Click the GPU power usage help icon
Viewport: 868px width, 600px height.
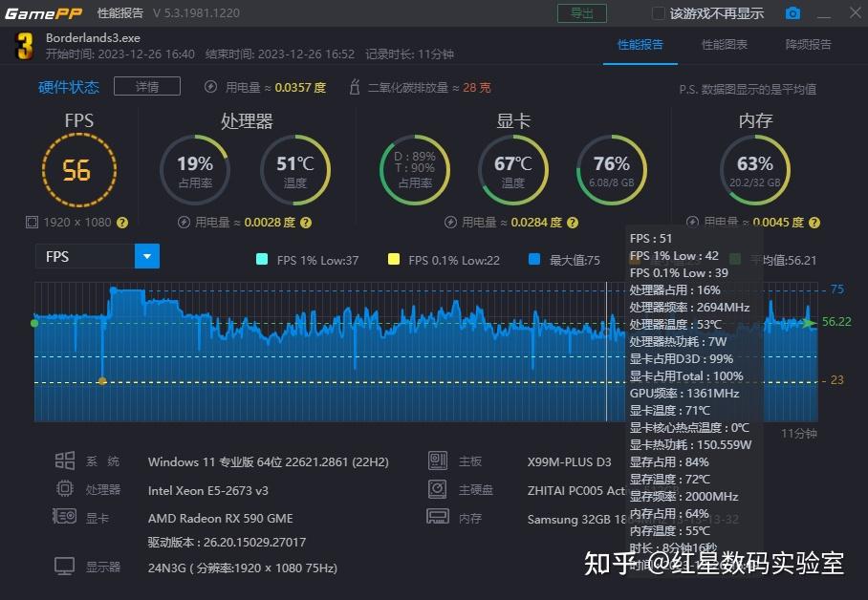tap(573, 223)
